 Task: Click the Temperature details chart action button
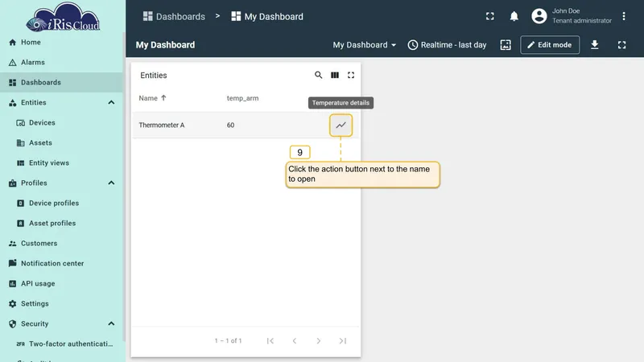pyautogui.click(x=341, y=125)
